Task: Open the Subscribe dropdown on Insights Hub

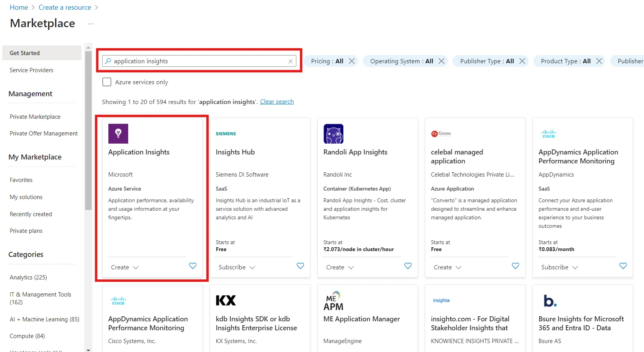Action: (x=236, y=267)
